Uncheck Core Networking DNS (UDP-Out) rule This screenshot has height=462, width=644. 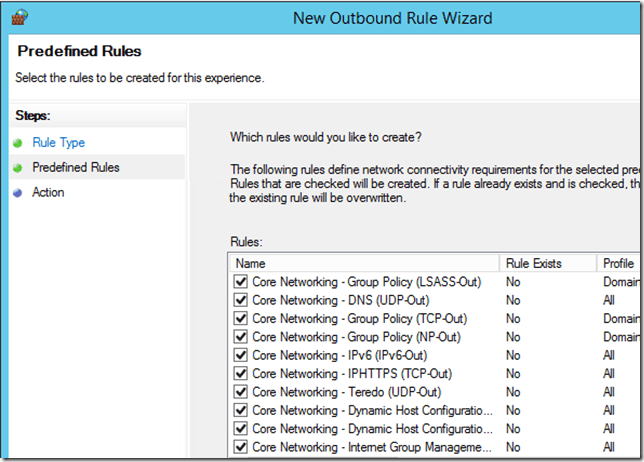tap(240, 300)
